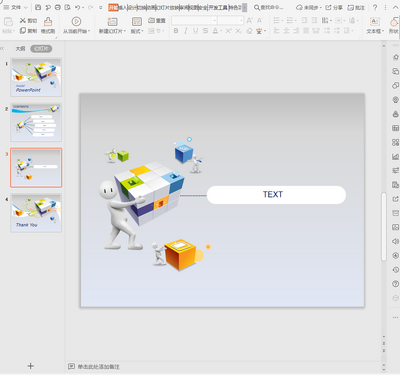Click the font color A icon
This screenshot has height=375, width=400.
point(215,31)
